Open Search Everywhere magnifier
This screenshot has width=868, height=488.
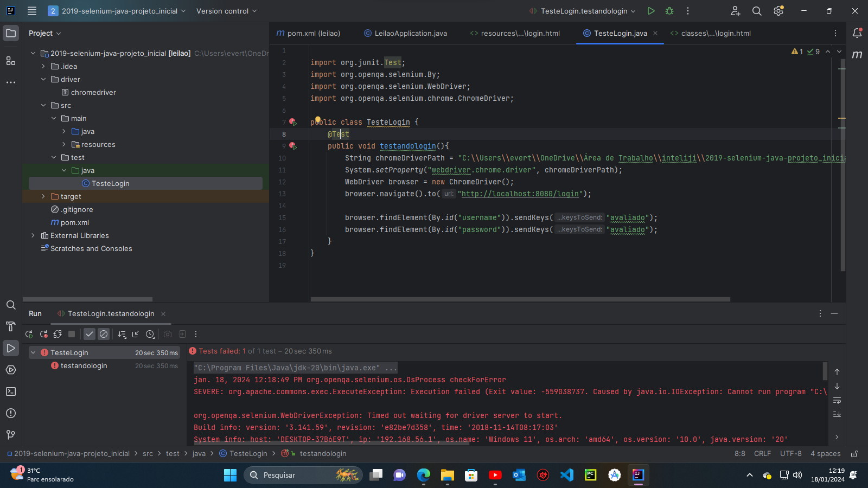tap(757, 11)
